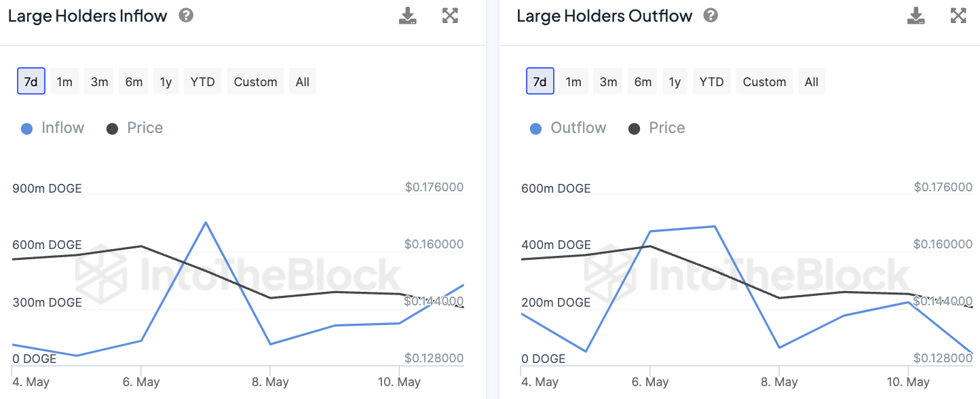This screenshot has height=399, width=980.
Task: Expand Large Holders Inflow chart to fullscreen
Action: tap(450, 16)
